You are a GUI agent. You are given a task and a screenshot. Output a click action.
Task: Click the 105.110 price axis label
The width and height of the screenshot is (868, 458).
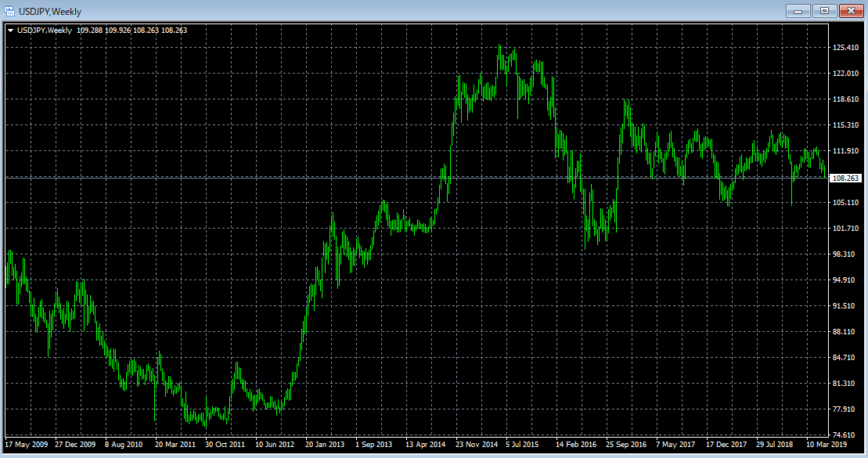click(846, 203)
